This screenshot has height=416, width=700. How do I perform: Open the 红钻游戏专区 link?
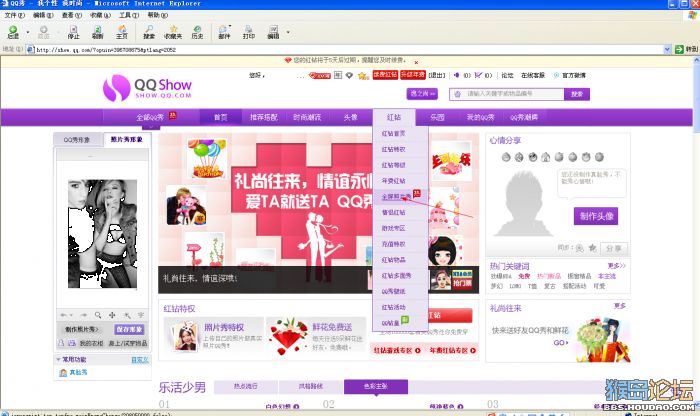coord(397,350)
